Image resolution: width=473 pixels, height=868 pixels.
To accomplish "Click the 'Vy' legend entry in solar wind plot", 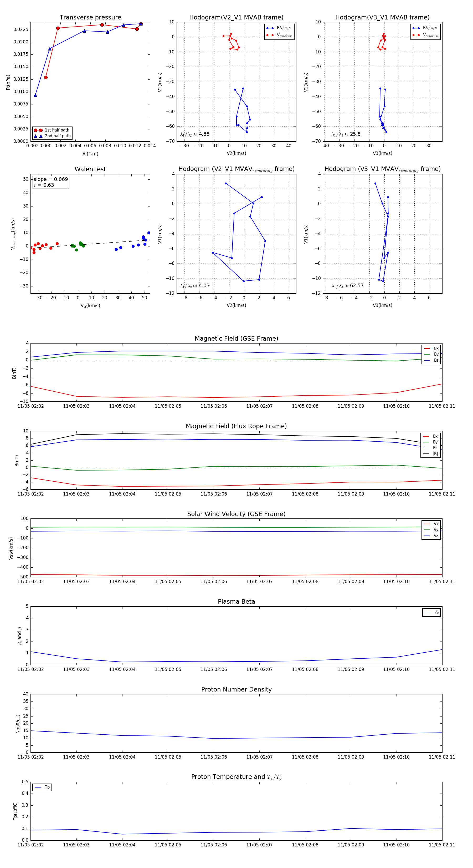I will (x=431, y=530).
